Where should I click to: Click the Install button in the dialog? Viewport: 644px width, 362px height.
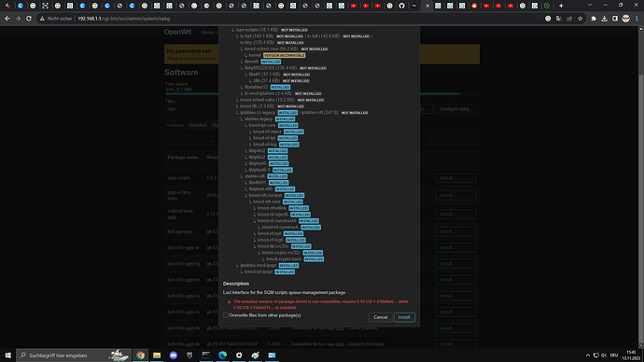coord(404,317)
